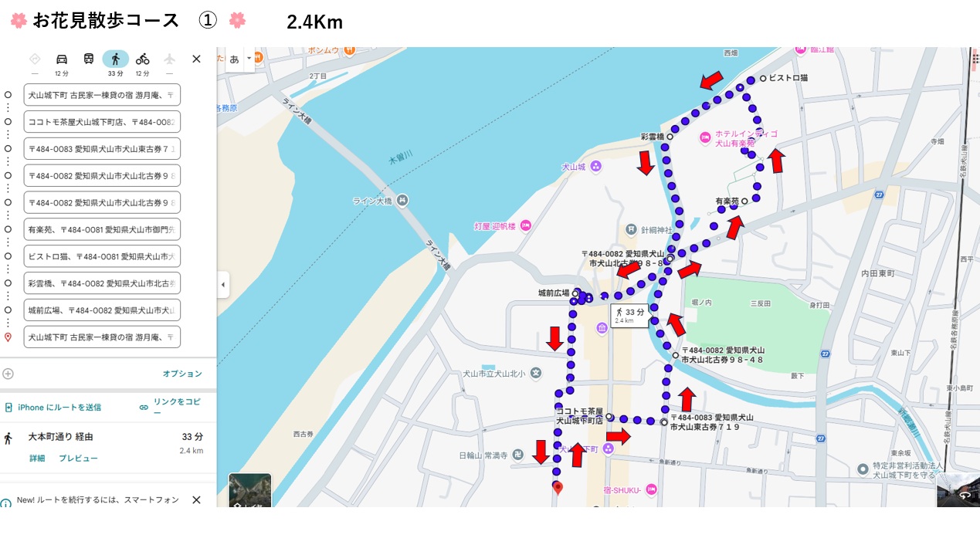Expand the オプション route options
980x545 pixels.
182,374
